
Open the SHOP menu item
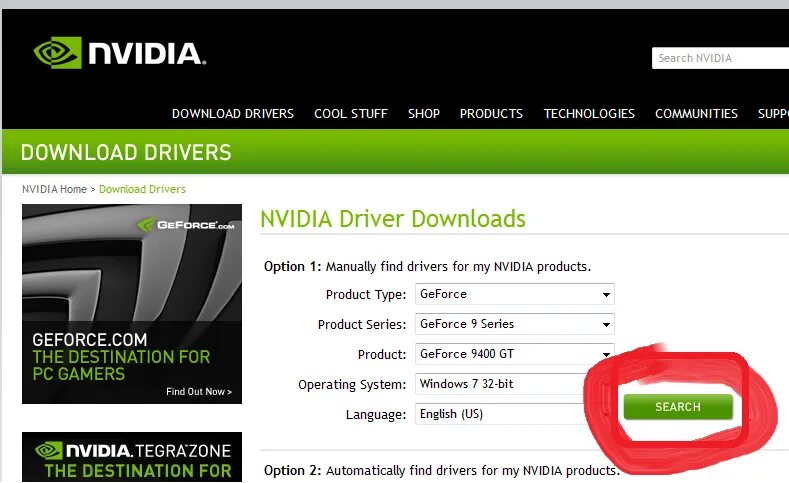(424, 114)
